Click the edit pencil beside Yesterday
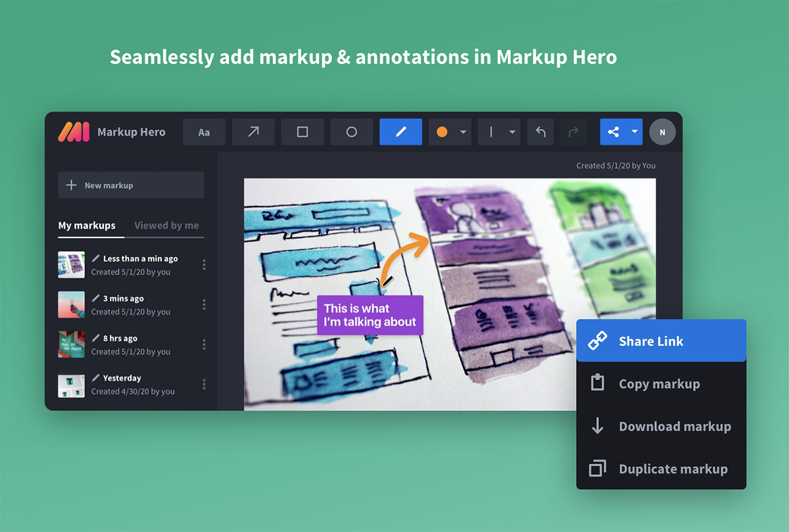Viewport: 789px width, 532px height. tap(96, 377)
